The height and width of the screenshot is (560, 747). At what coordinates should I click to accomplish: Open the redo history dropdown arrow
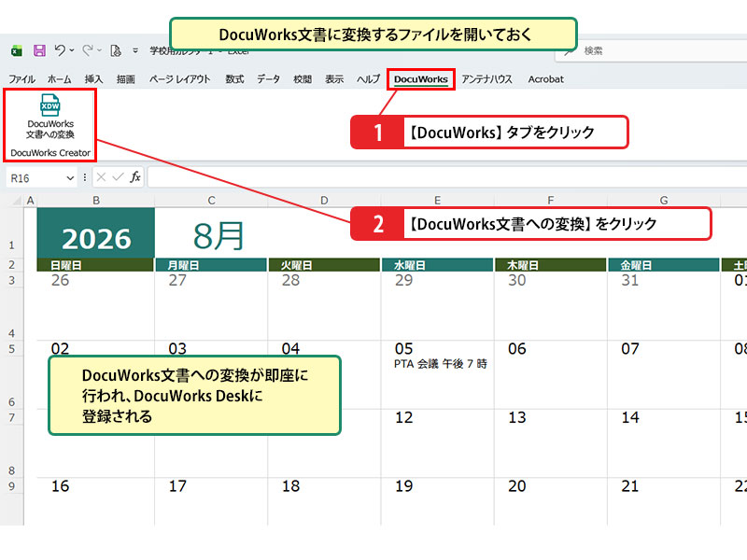[x=99, y=50]
